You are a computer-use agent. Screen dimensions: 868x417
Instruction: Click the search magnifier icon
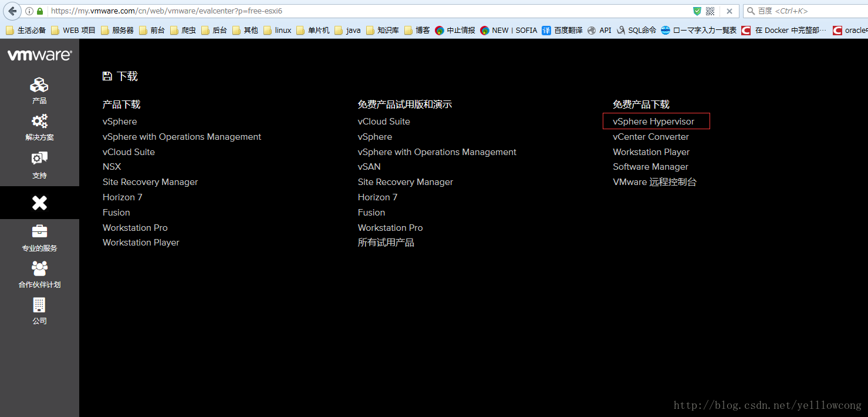751,11
